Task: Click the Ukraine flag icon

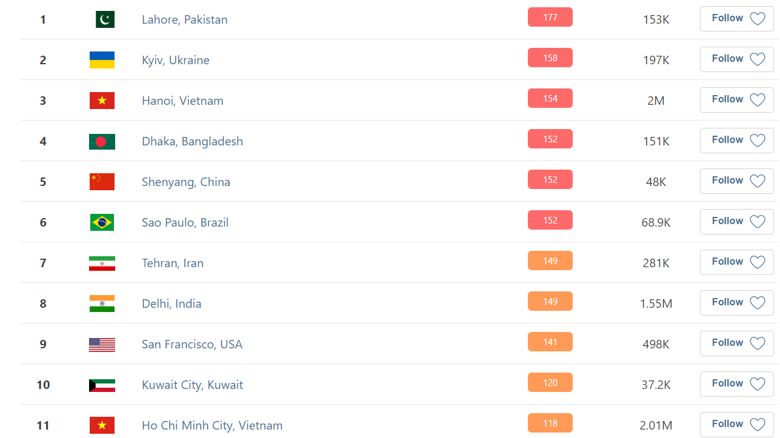Action: [102, 60]
